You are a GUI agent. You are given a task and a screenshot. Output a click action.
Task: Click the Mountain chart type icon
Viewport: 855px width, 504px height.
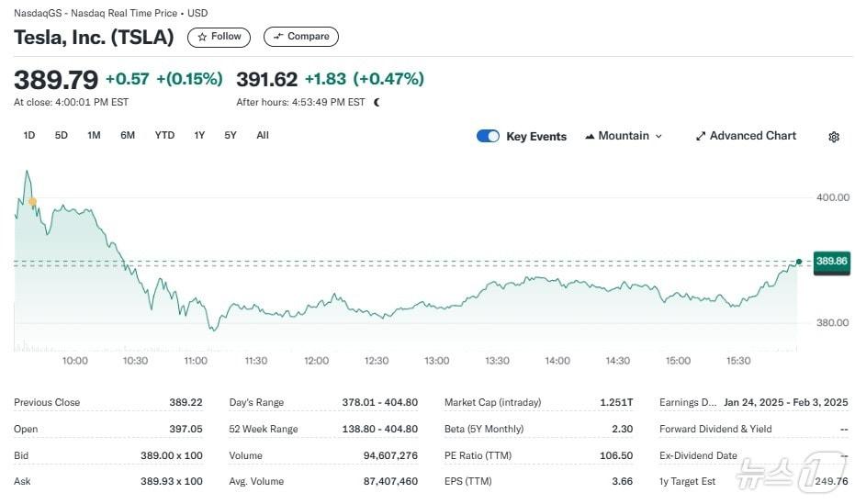pyautogui.click(x=590, y=136)
